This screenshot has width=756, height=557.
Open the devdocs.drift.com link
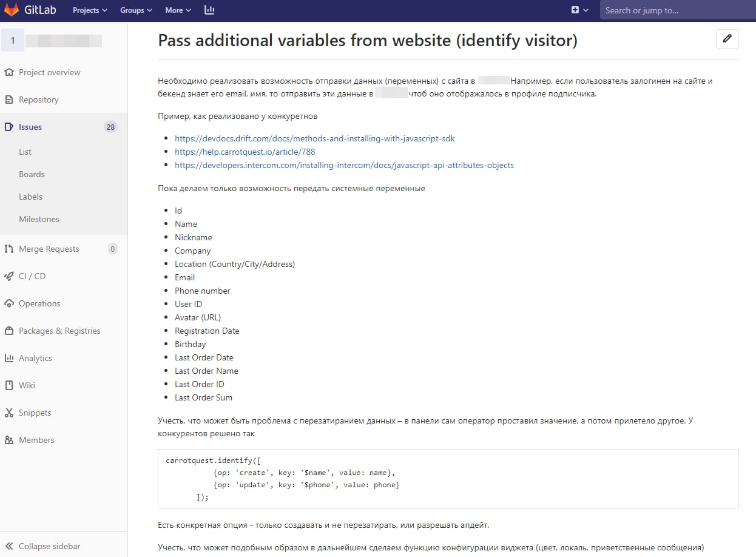point(314,138)
